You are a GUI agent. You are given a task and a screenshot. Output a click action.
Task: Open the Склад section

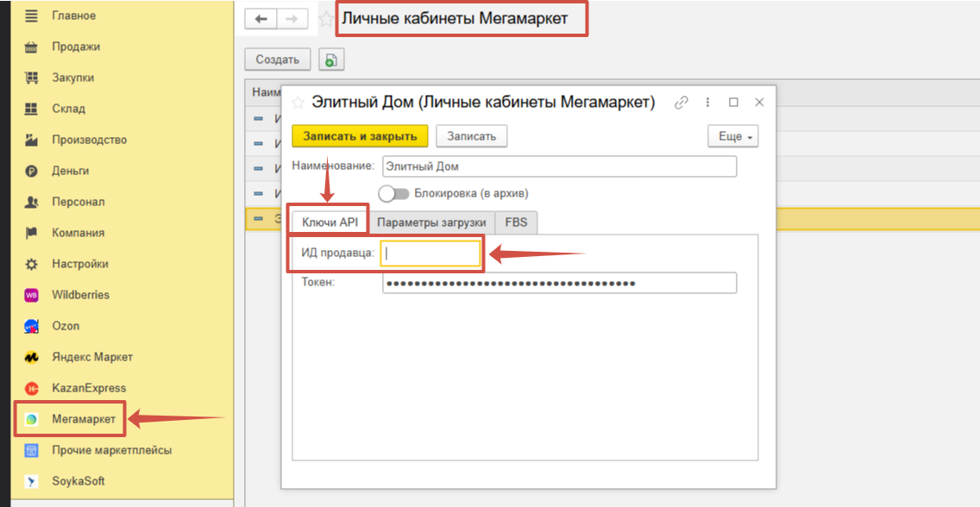pyautogui.click(x=68, y=109)
